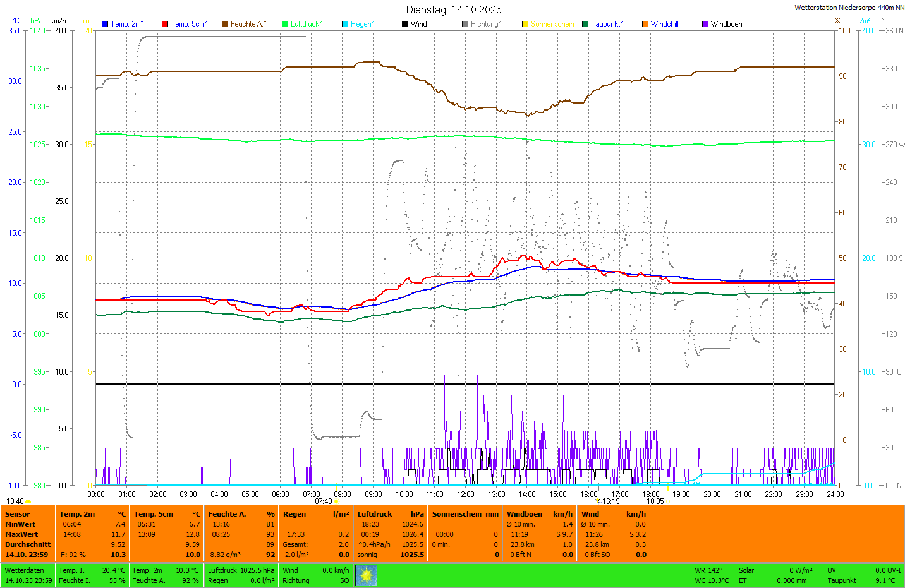
Task: Click the red Temp. 5cm legend square
Action: point(165,24)
